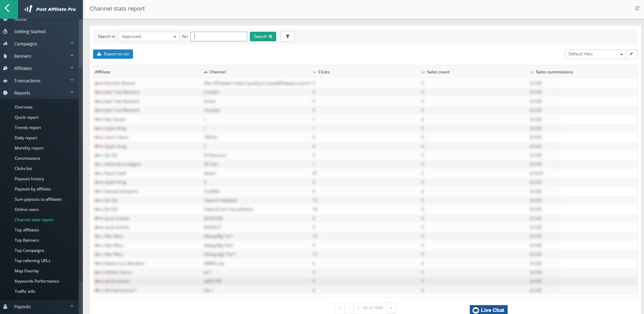Viewport: 644px width, 314px height.
Task: Open Live Chat
Action: coord(488,310)
